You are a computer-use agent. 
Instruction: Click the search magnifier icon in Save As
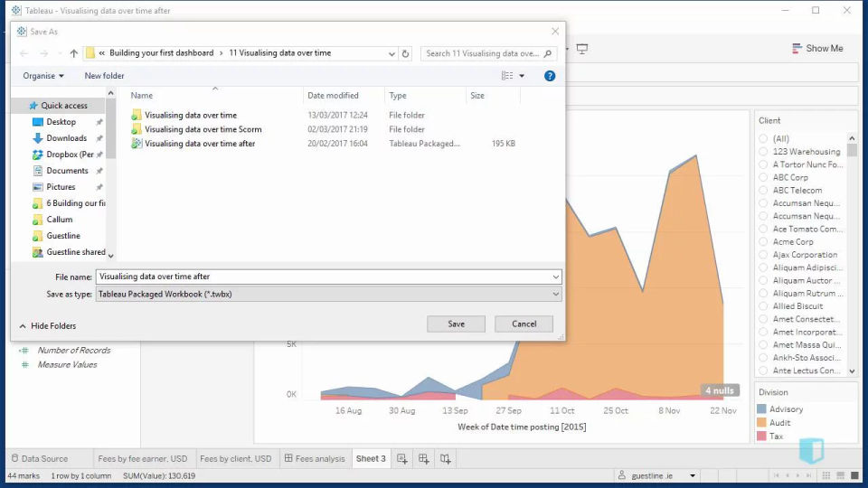[x=548, y=53]
